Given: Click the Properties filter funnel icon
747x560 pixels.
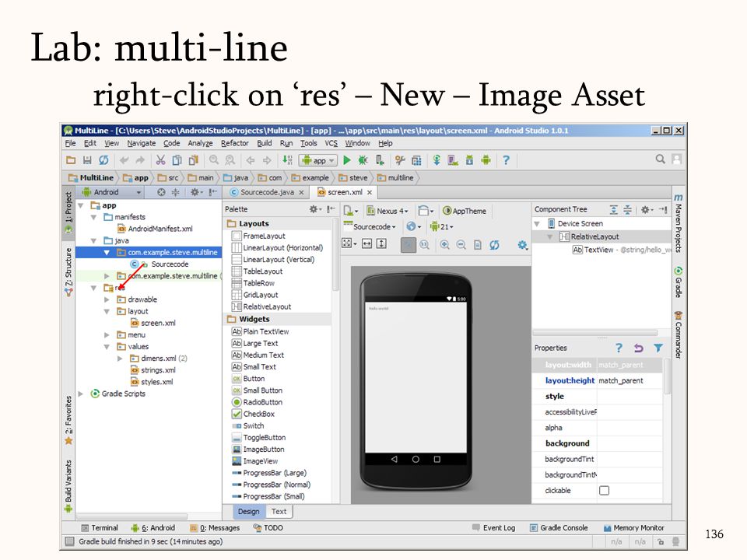Looking at the screenshot, I should pyautogui.click(x=658, y=348).
